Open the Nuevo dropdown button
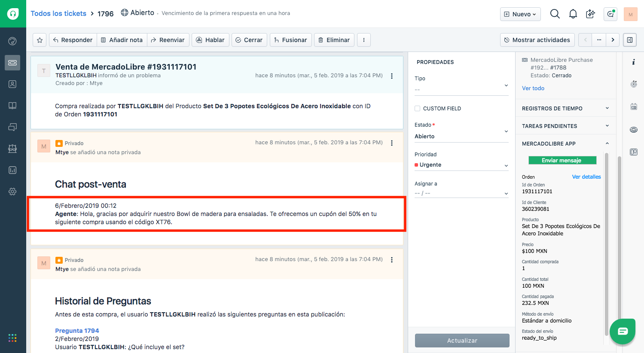 pyautogui.click(x=520, y=14)
